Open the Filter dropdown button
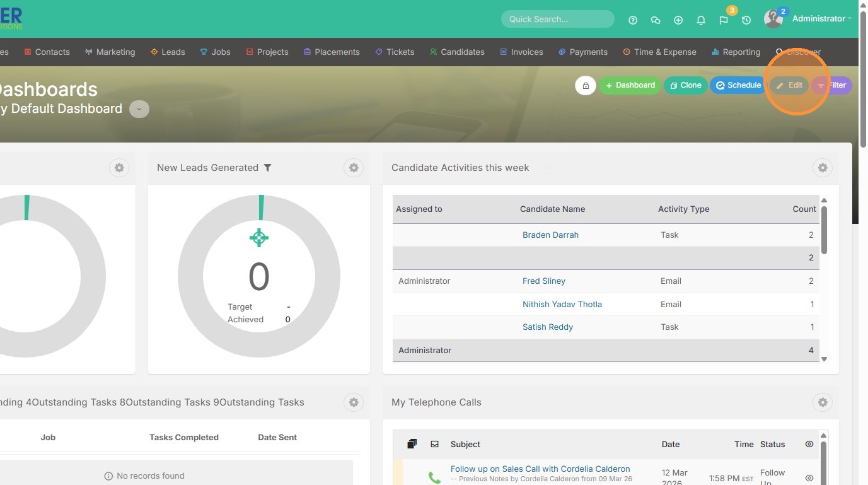Screen dimensions: 868x485 click(831, 86)
